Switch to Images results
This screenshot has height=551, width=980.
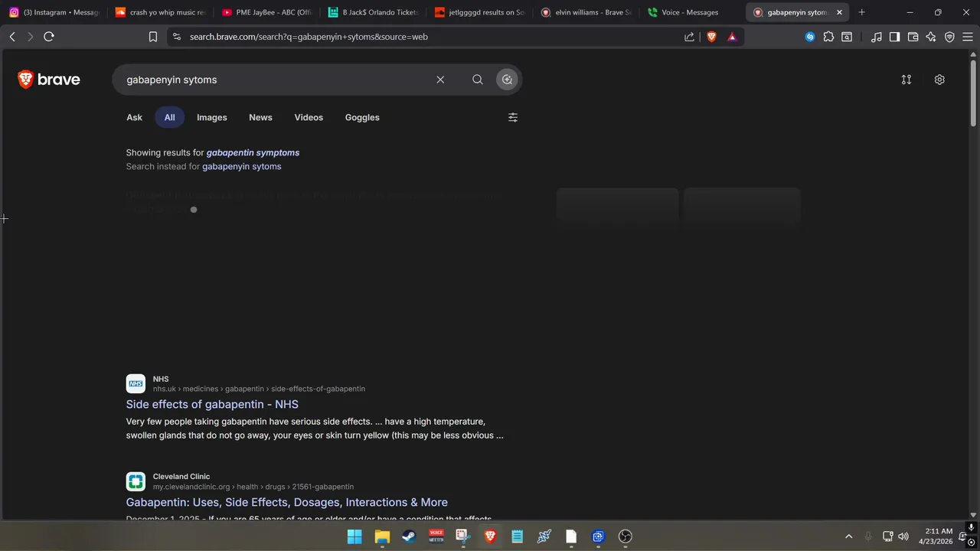pyautogui.click(x=212, y=117)
